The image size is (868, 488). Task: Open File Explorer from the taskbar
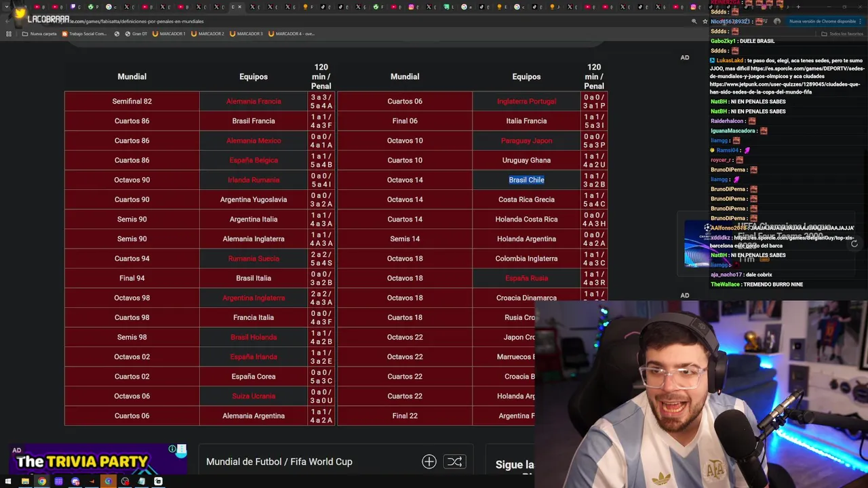25,481
